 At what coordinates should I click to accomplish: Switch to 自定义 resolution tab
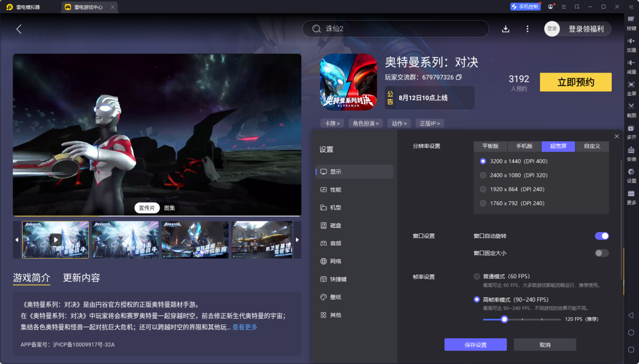592,146
